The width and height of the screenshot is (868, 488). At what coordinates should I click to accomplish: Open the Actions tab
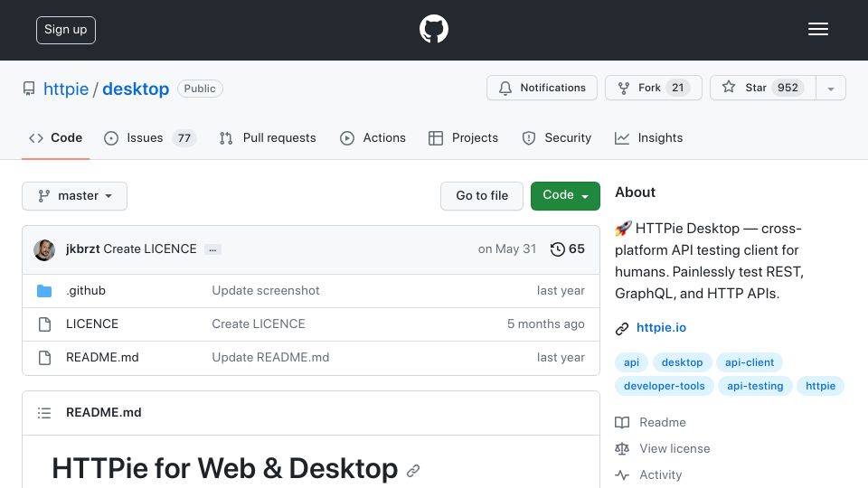(373, 137)
